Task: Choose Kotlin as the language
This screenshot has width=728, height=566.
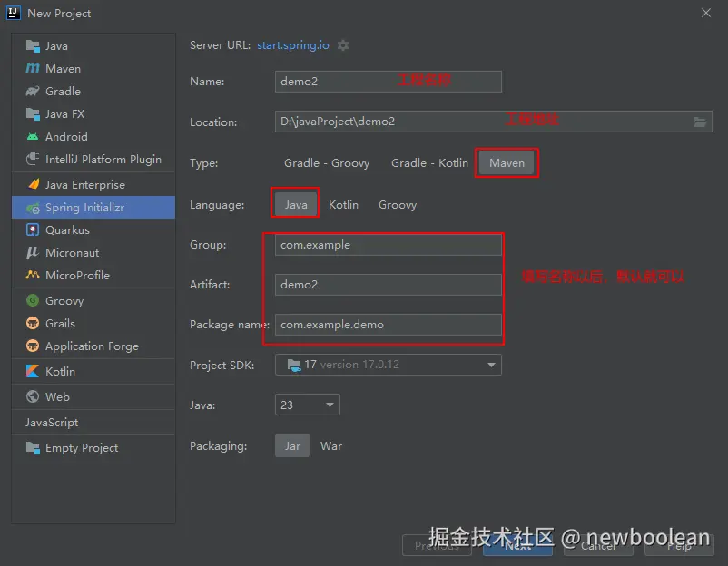Action: coord(343,205)
